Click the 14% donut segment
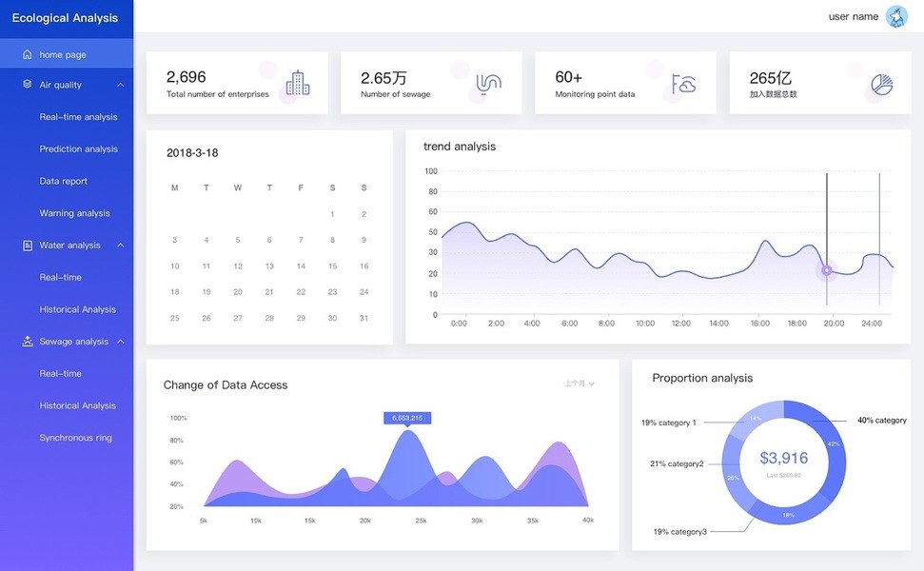Screen dimensions: 924x571 point(756,419)
